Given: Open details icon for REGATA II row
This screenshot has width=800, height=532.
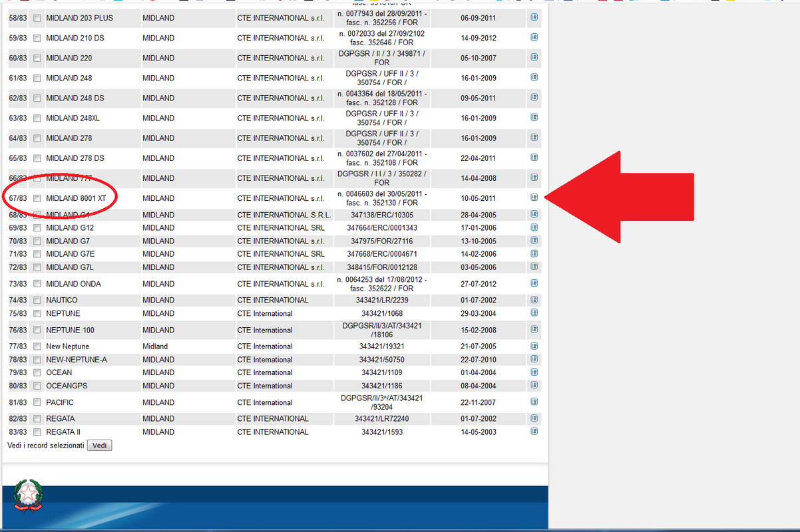Looking at the screenshot, I should click(534, 431).
